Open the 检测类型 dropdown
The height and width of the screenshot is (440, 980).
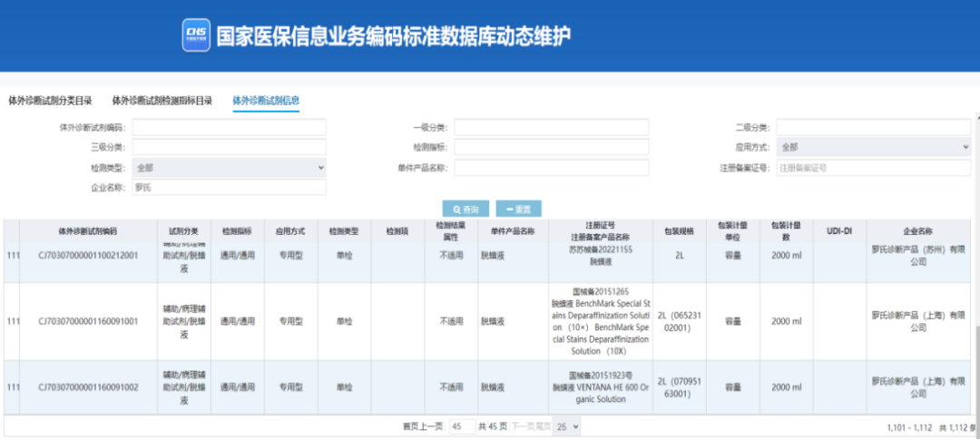(229, 168)
